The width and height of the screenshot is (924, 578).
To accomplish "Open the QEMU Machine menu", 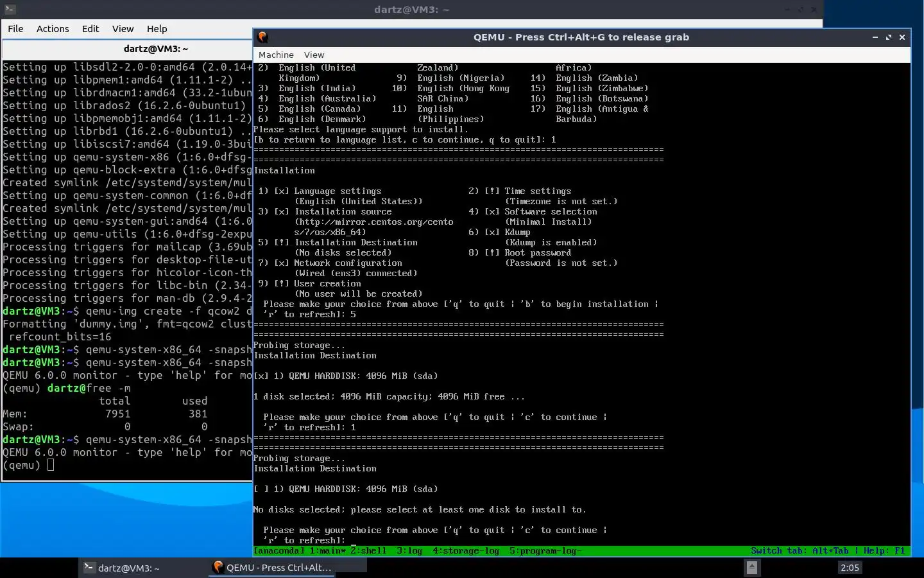I will point(276,55).
